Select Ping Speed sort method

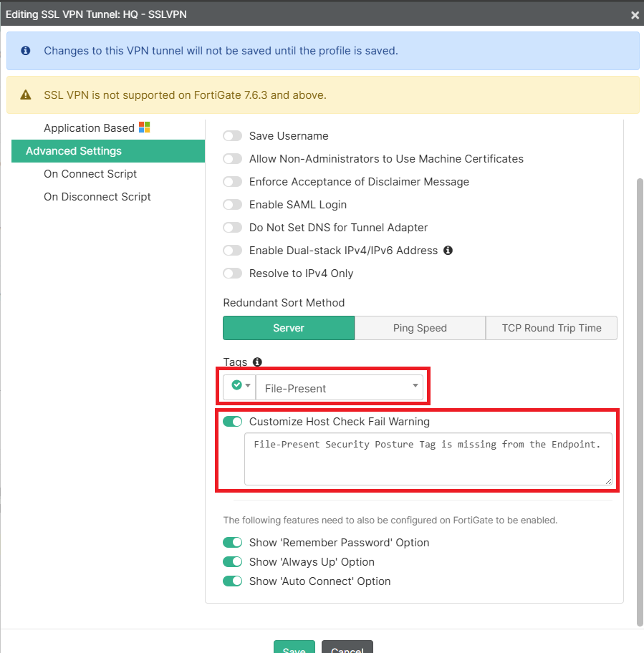(420, 328)
